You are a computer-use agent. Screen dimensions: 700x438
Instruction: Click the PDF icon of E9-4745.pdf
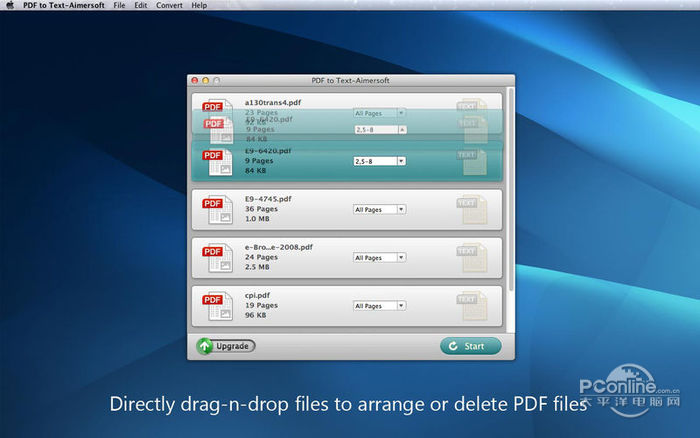point(217,210)
